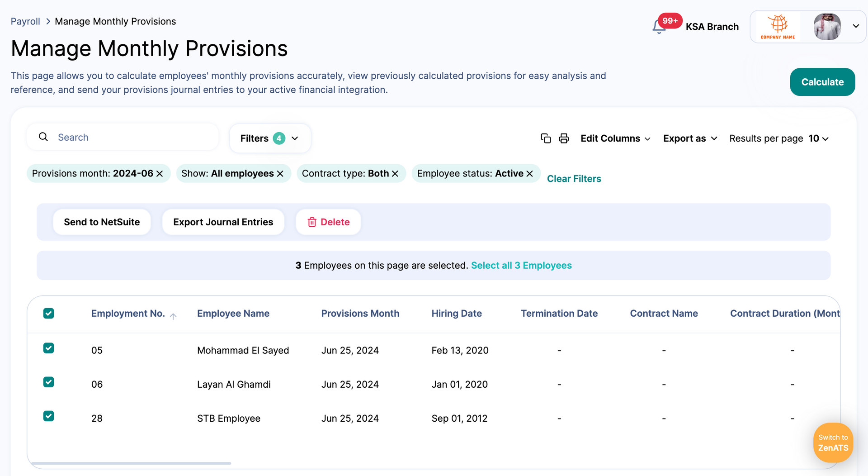This screenshot has height=476, width=868.
Task: Uncheck Layan Al Ghamdi row checkbox
Action: tap(49, 382)
